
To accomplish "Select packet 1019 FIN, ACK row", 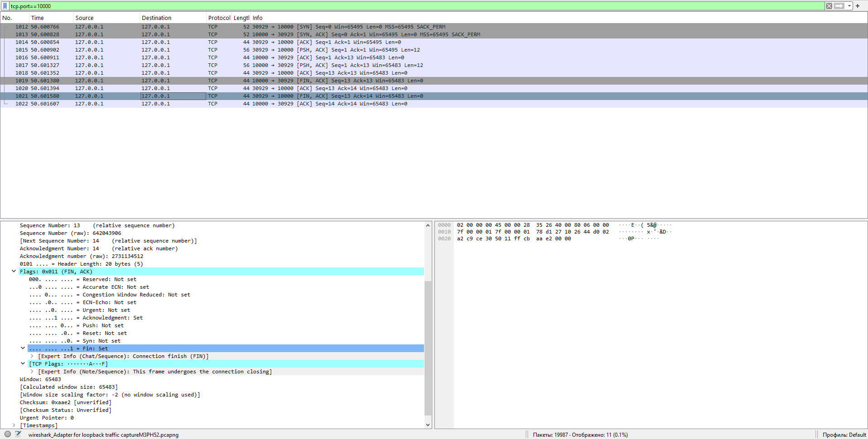I will 181,81.
